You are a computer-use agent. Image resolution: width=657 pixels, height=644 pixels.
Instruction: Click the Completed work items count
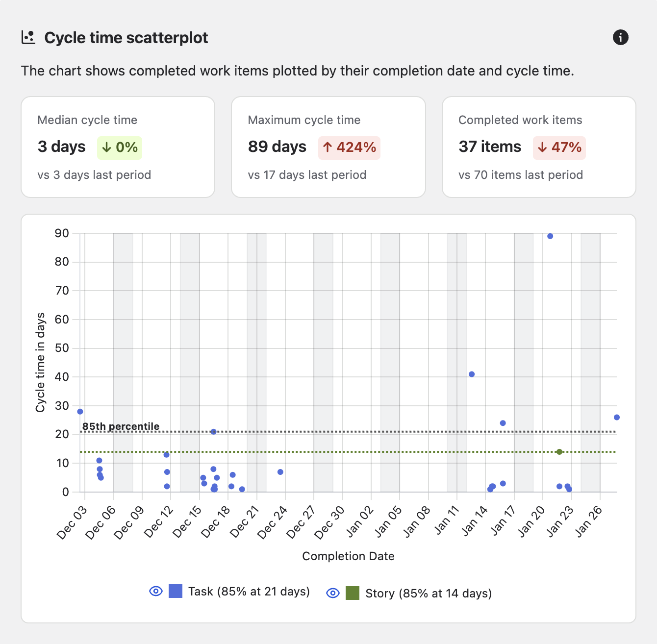[x=489, y=147]
